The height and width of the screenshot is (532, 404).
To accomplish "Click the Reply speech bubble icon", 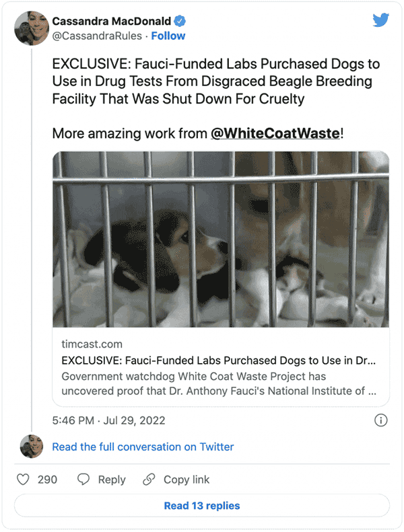I will click(83, 480).
